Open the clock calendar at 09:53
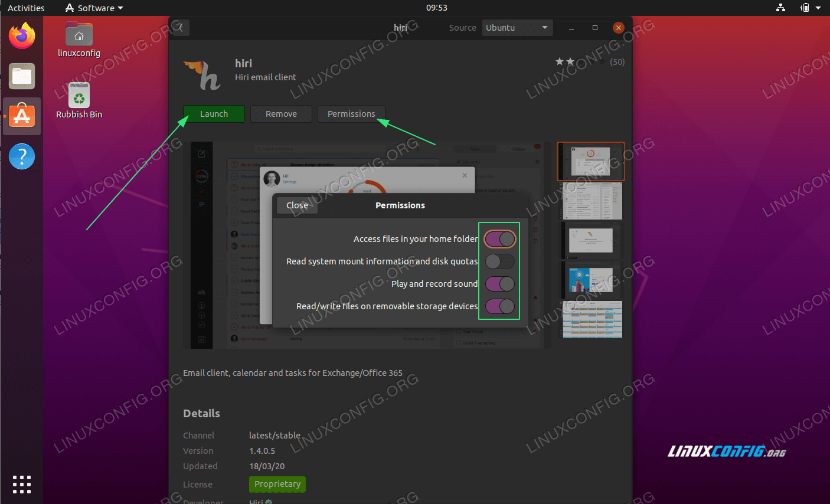830x504 pixels. (437, 8)
